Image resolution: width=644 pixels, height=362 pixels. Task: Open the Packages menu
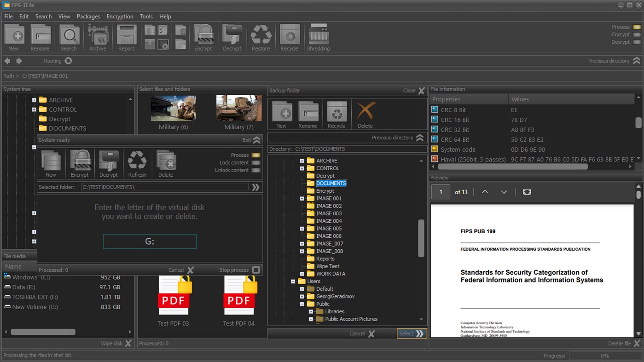pos(88,16)
